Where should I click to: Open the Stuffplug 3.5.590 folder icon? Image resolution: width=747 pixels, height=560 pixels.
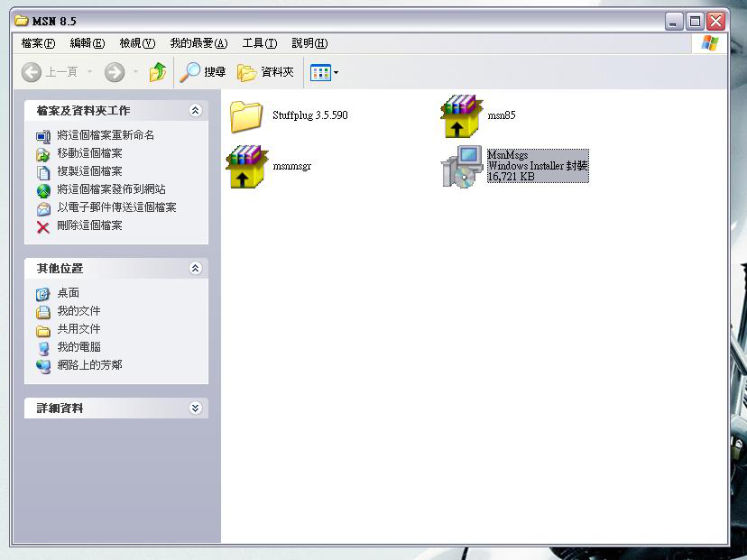tap(245, 116)
